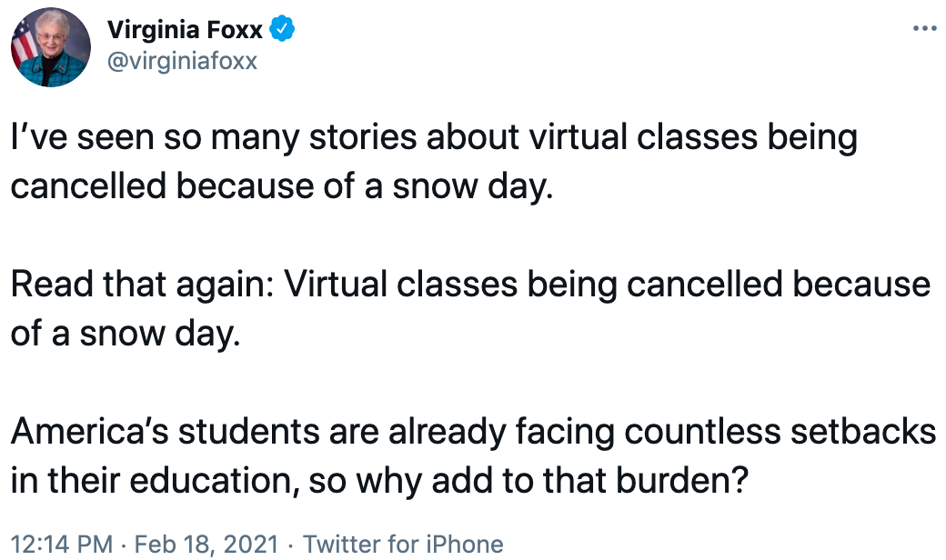
Task: Click the Feb 18, 2021 date
Action: (205, 545)
